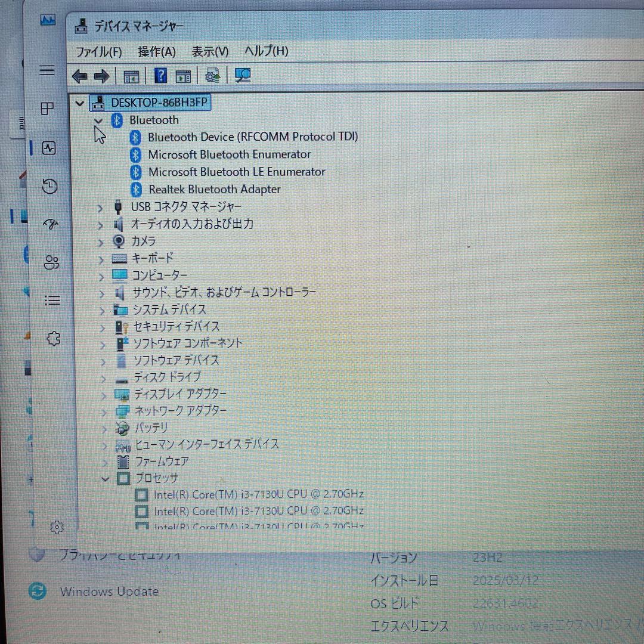Click the Show/Hide Console Tree toolbar icon
Screen dimensions: 644x644
click(131, 75)
